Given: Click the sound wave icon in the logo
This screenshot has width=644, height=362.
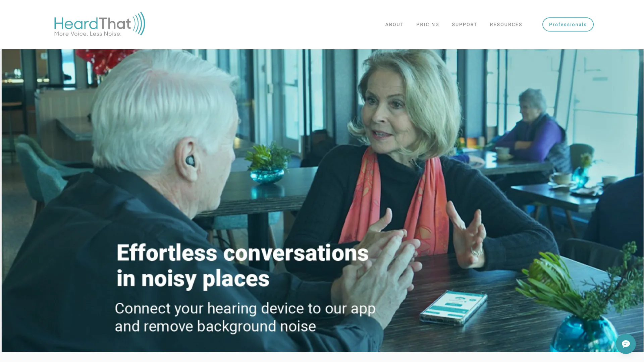Looking at the screenshot, I should [139, 23].
